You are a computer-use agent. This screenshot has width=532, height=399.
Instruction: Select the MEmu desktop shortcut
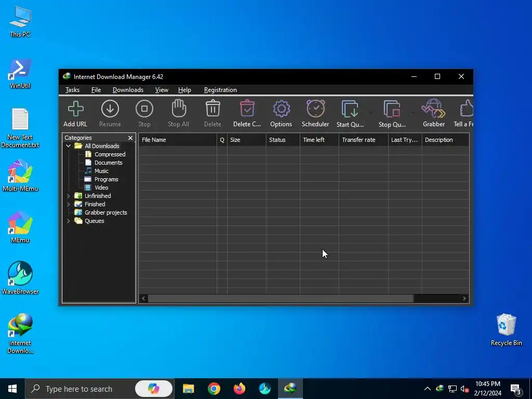[x=20, y=227]
